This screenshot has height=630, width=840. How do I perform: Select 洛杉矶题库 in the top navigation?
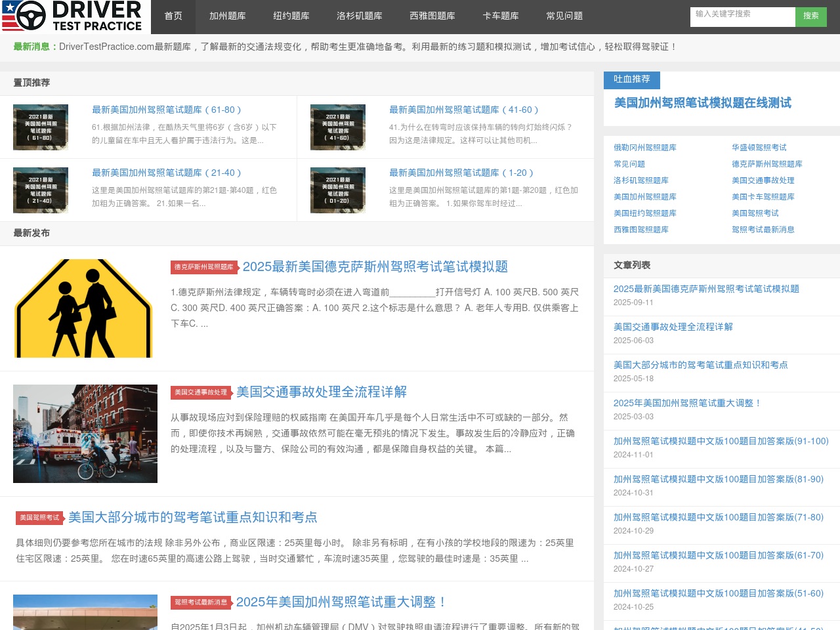360,16
